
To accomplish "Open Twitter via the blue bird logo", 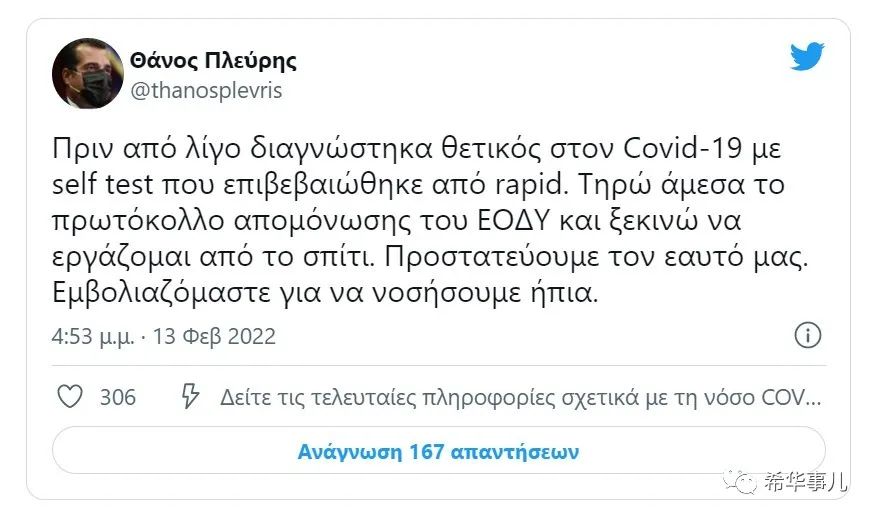I will click(807, 56).
